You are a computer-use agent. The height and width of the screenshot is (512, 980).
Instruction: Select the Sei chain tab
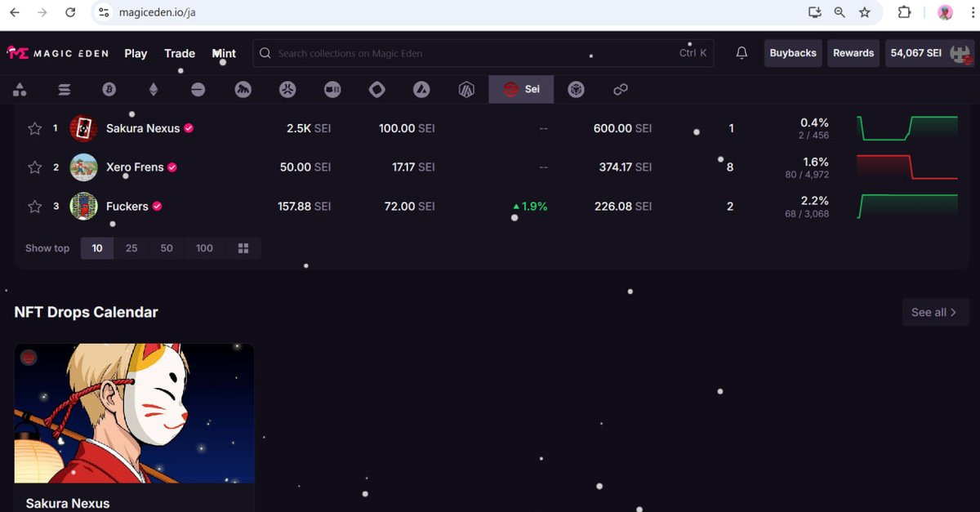coord(521,90)
